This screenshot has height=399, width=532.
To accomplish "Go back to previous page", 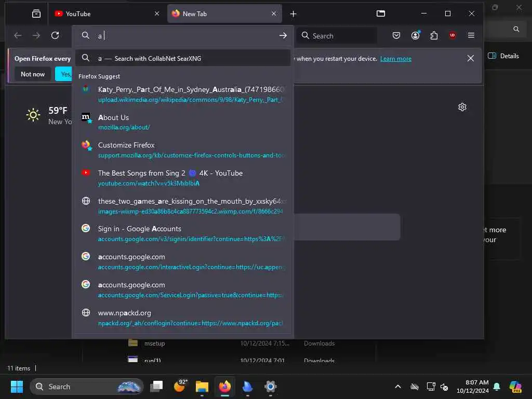I will [18, 35].
